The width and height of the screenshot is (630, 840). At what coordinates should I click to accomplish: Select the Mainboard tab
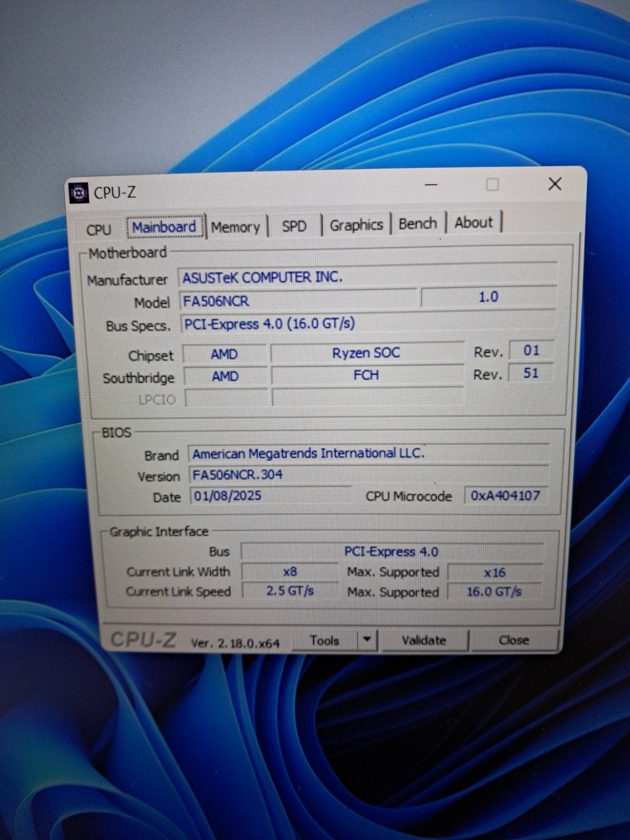coord(164,227)
